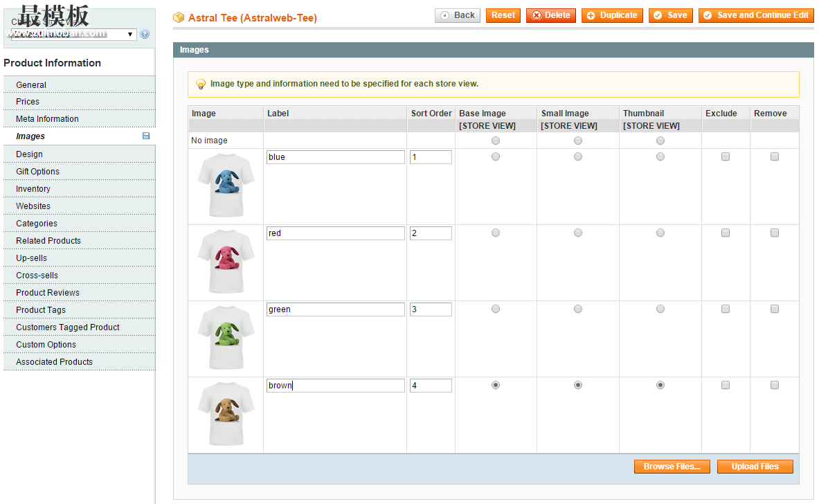Click the help icon beside store view dropdown
This screenshot has height=504, width=819.
[144, 34]
